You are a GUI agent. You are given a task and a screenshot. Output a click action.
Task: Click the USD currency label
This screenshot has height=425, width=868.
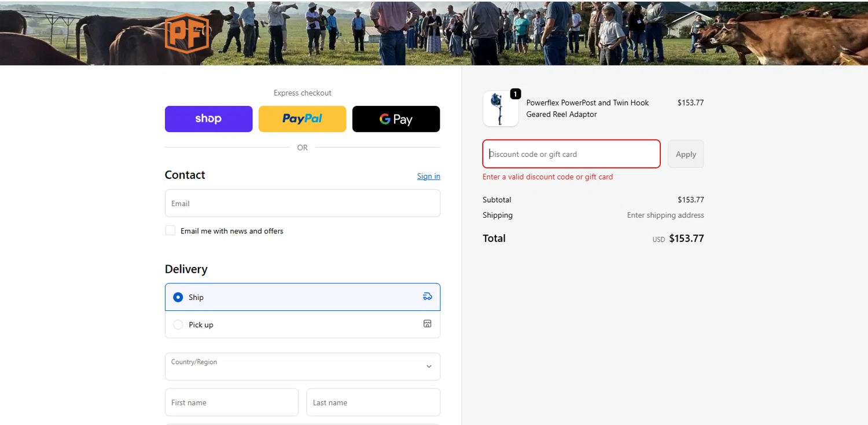[x=659, y=239]
